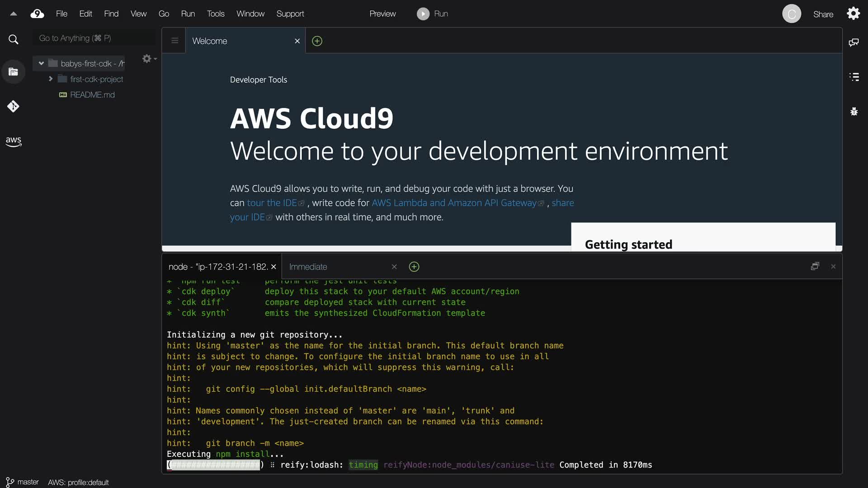This screenshot has height=488, width=868.
Task: Click the Cloud9 logo icon
Action: 37,14
